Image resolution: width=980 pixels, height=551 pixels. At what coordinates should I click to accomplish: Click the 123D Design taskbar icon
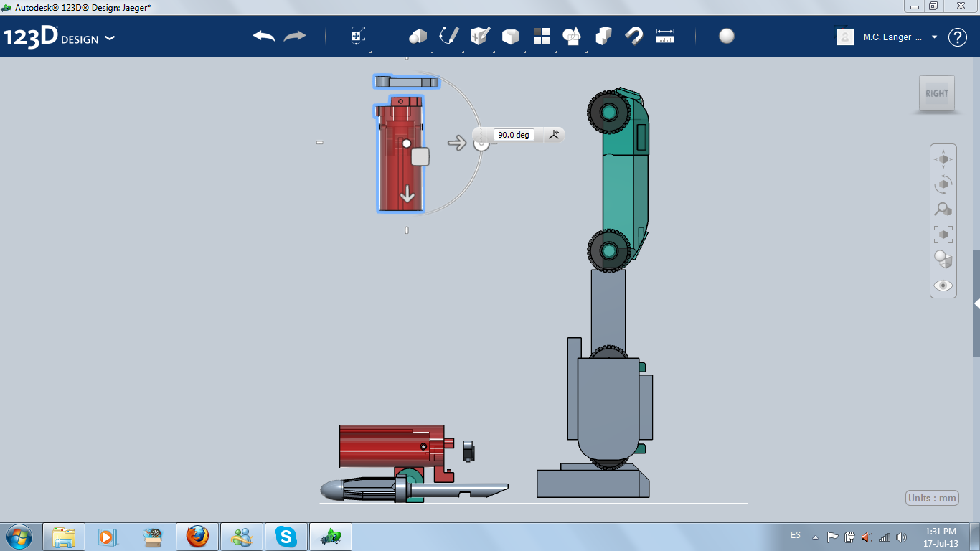[331, 537]
